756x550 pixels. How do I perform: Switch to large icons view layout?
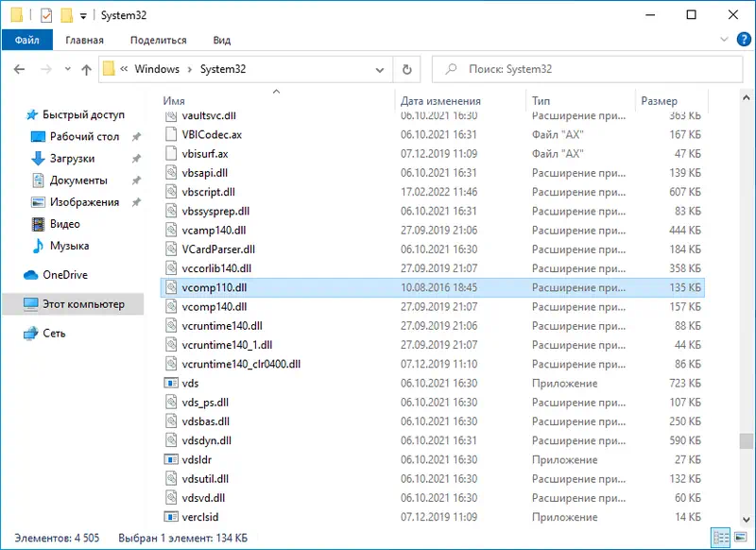coord(740,537)
